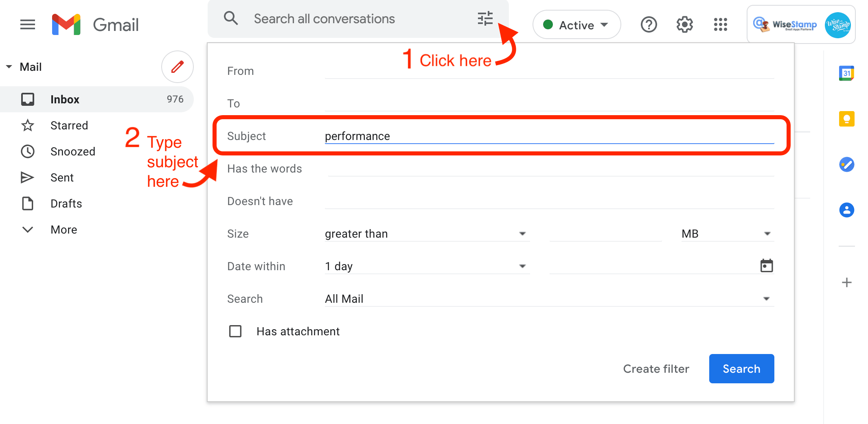Go to the Starred folder
The width and height of the screenshot is (868, 424).
(x=69, y=125)
